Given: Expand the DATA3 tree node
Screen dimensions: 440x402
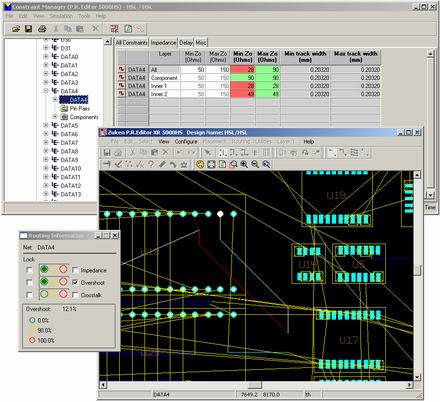Looking at the screenshot, I should [x=46, y=82].
